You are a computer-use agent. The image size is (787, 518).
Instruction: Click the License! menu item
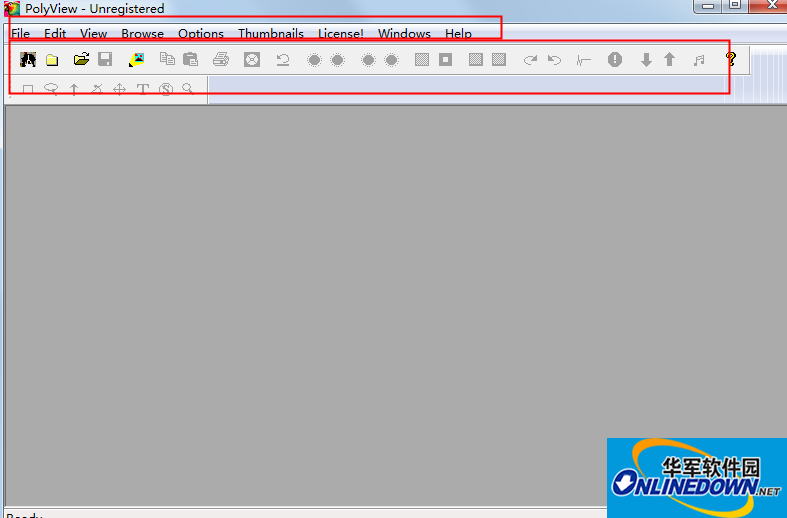tap(340, 34)
